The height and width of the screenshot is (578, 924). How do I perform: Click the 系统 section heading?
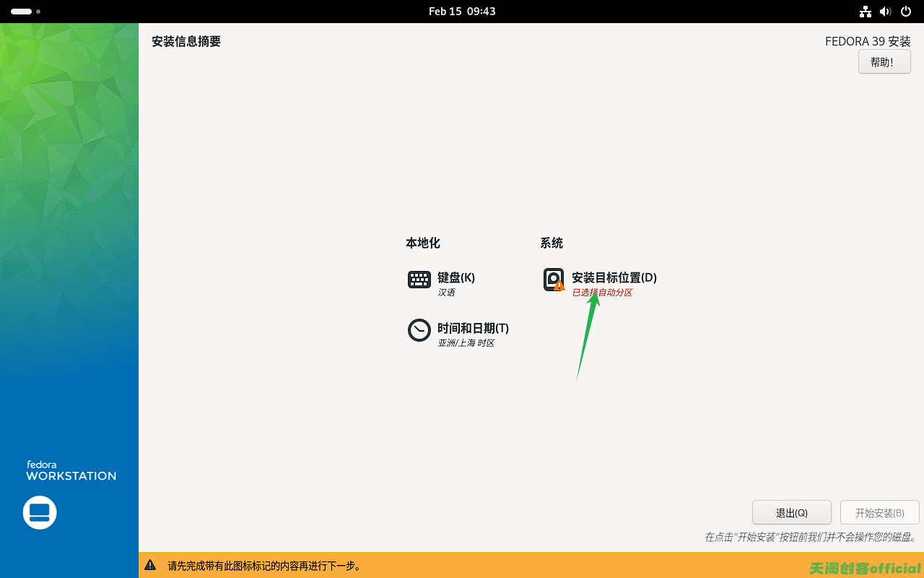[x=552, y=243]
